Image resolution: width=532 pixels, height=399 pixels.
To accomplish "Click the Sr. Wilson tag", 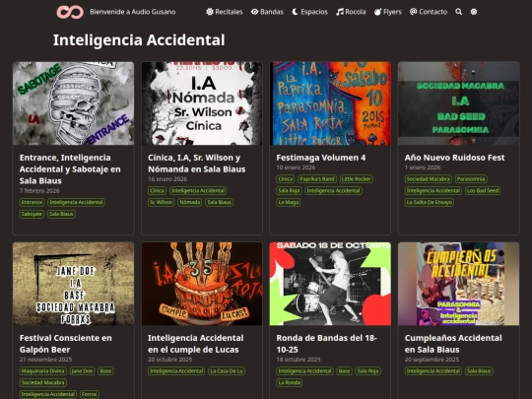I will coord(162,202).
